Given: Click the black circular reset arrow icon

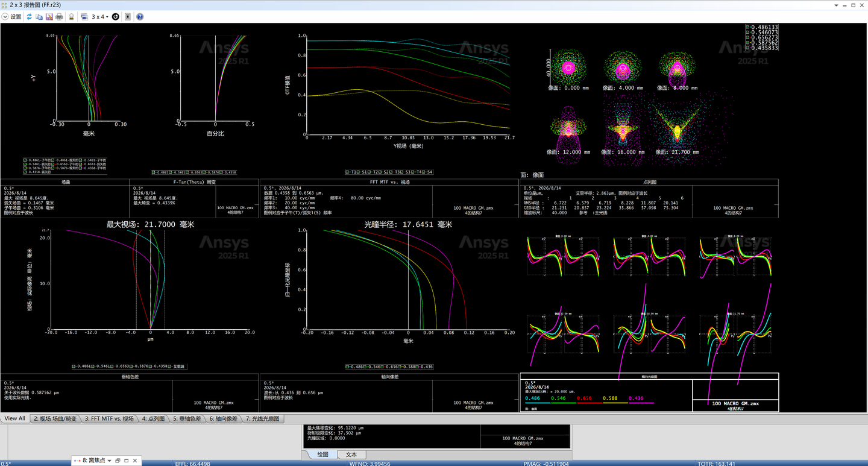Looking at the screenshot, I should click(x=116, y=17).
